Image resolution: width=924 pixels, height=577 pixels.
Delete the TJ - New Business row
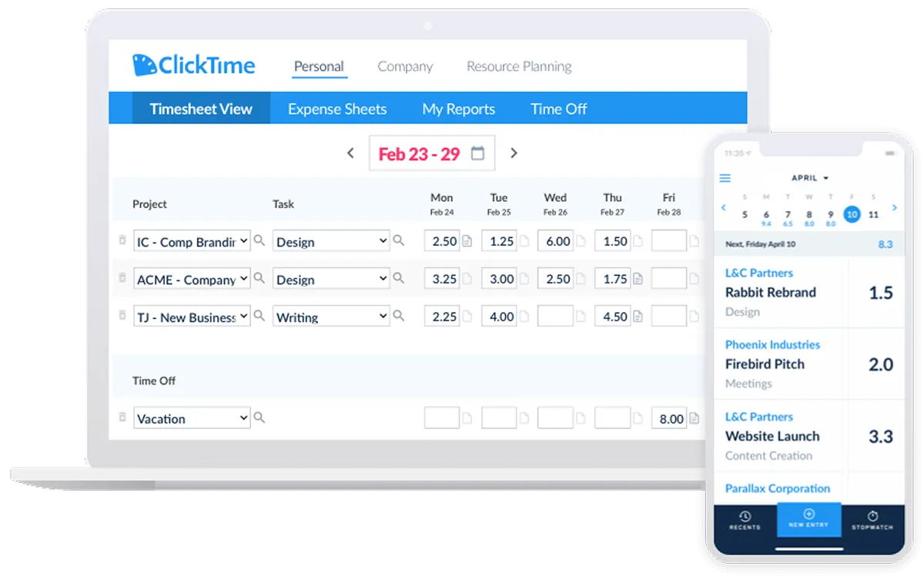point(122,315)
